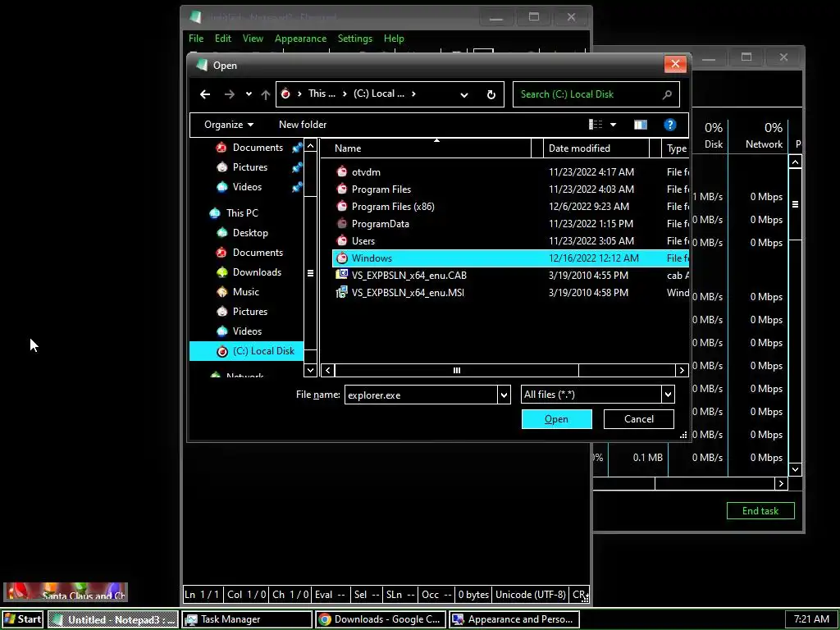Open Notepad3 View menu

[253, 39]
